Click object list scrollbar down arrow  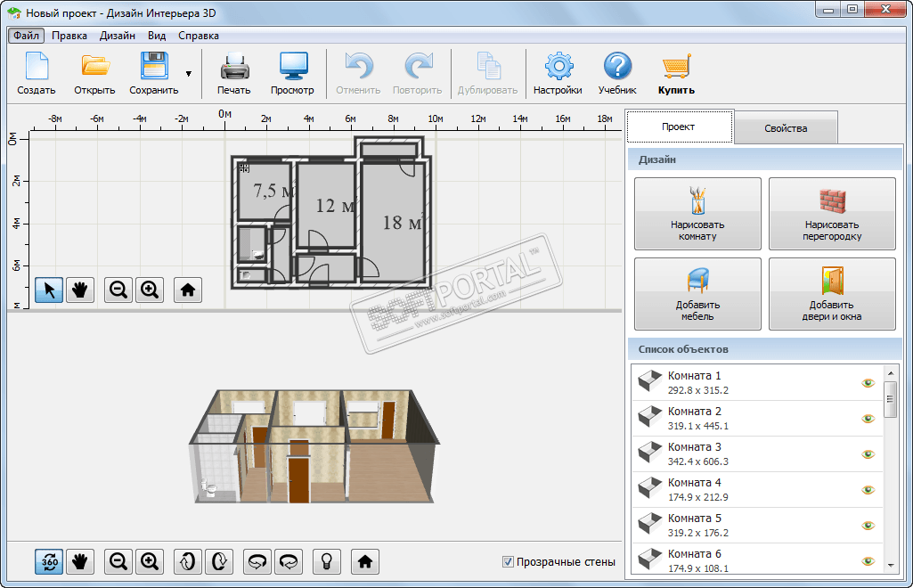click(891, 566)
